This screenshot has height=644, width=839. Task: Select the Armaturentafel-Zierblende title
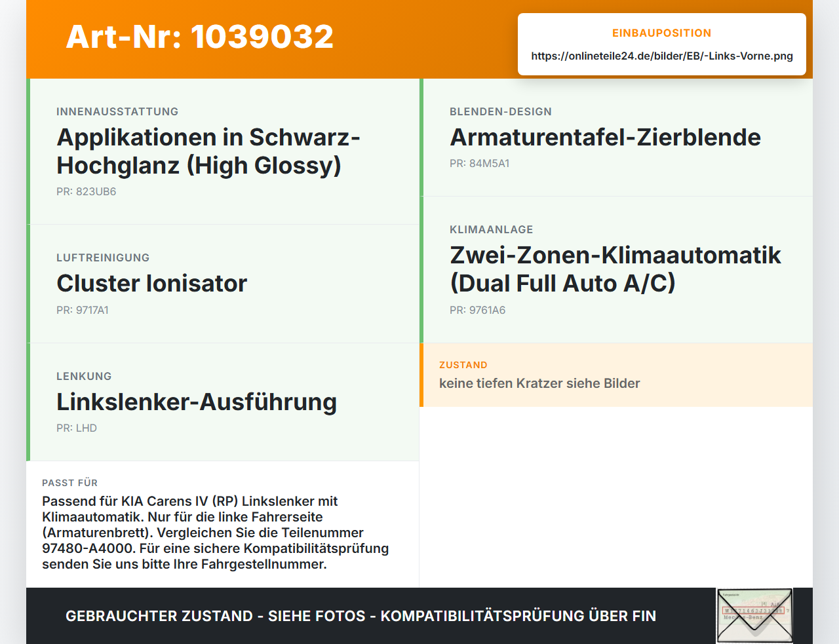pyautogui.click(x=606, y=137)
